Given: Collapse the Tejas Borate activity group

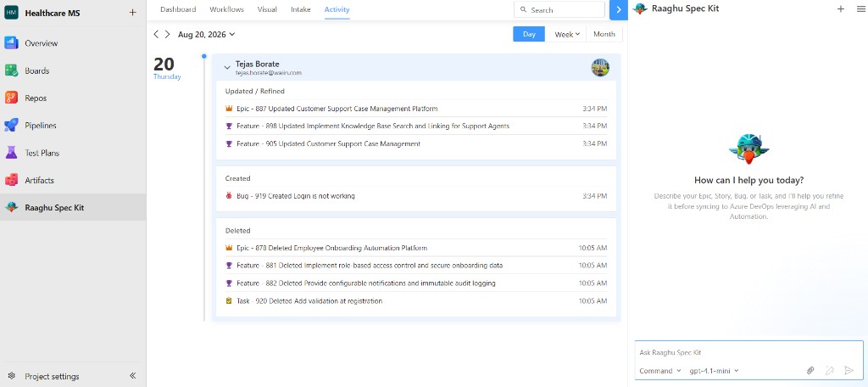Looking at the screenshot, I should [227, 68].
